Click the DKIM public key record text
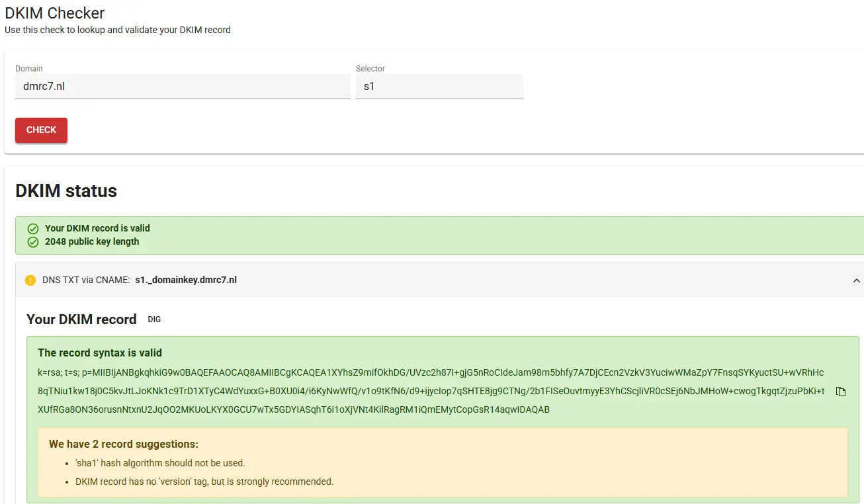864x504 pixels. pos(430,391)
